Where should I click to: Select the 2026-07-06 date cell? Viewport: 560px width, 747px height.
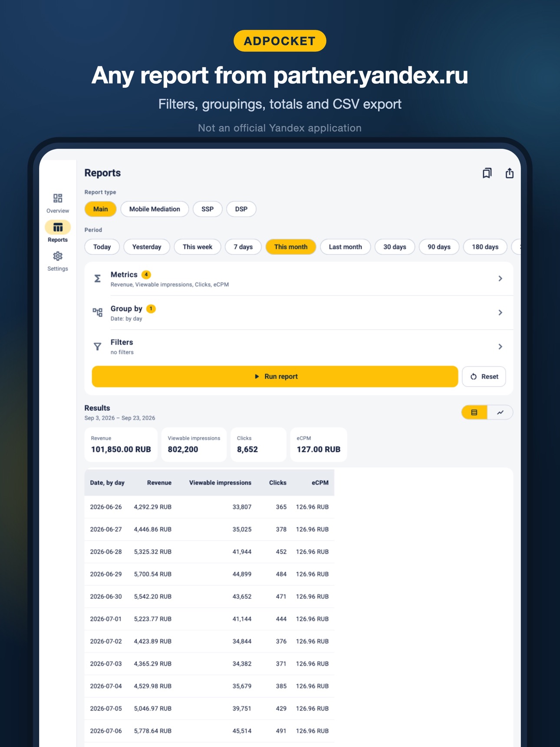[106, 731]
